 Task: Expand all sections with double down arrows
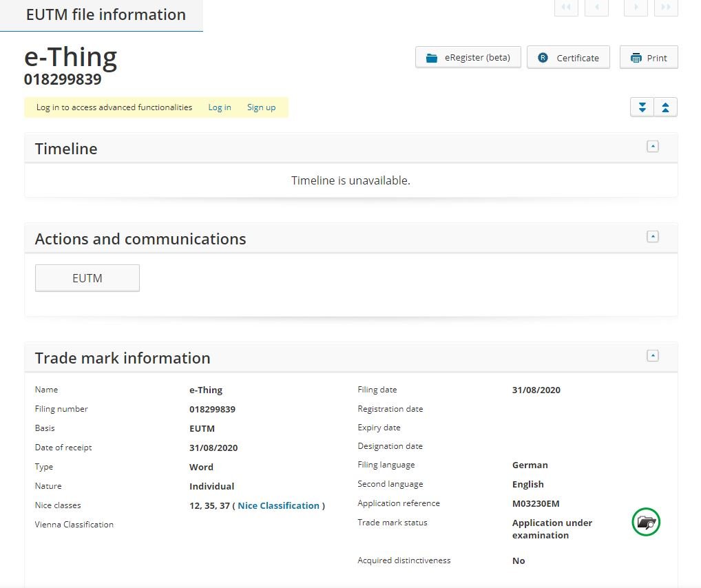(x=642, y=107)
